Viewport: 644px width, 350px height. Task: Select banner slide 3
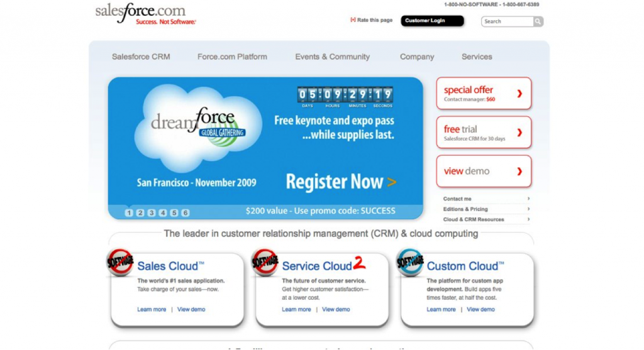pos(152,212)
